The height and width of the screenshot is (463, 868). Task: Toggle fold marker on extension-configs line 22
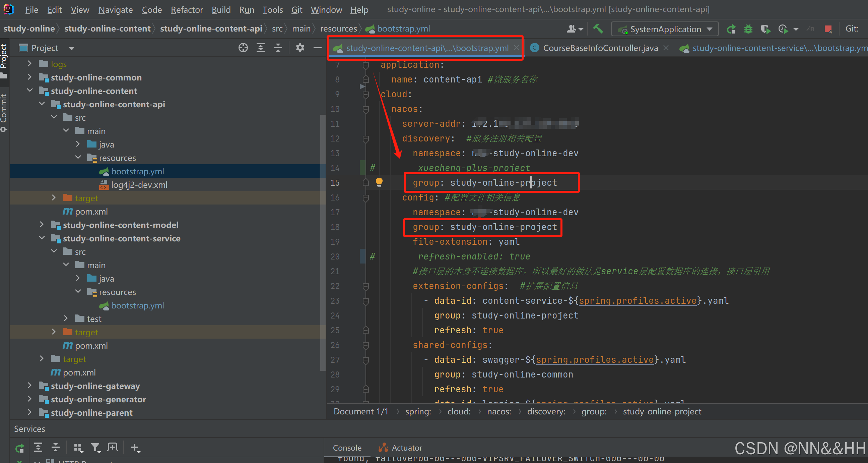click(x=365, y=286)
